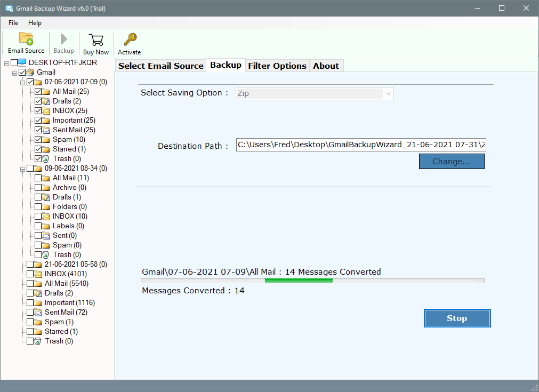Click the Trash (0) bin icon under 07-06-2021
This screenshot has width=539, height=392.
click(46, 159)
